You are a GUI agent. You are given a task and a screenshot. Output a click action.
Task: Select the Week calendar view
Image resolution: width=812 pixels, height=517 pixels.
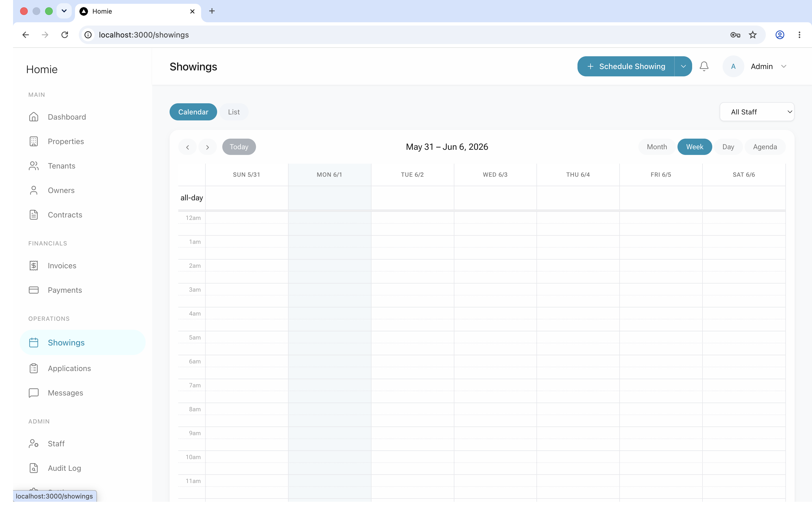click(695, 147)
